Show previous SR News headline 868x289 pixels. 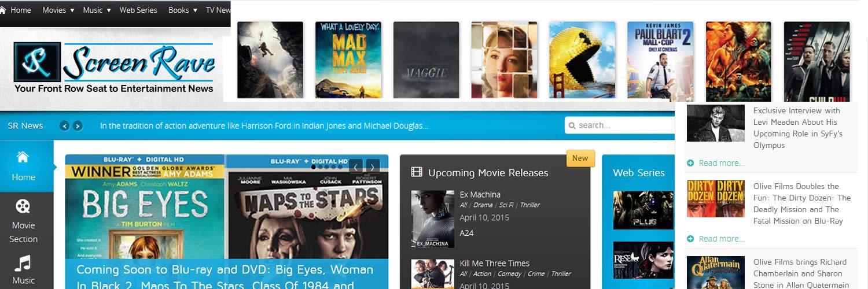point(65,126)
